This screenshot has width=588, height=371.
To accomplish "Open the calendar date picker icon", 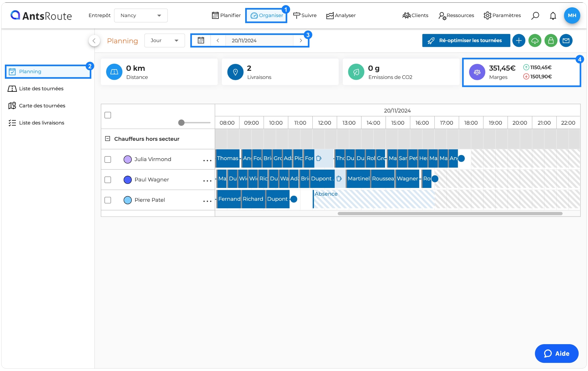I will (201, 40).
